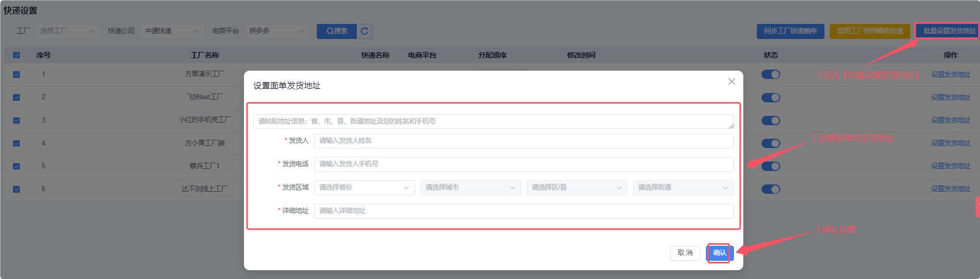
Task: Open the 请选择区/县 district dropdown
Action: (x=577, y=188)
